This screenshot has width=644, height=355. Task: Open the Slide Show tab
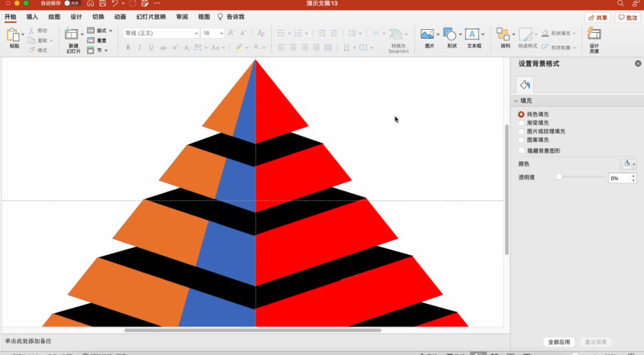point(151,17)
